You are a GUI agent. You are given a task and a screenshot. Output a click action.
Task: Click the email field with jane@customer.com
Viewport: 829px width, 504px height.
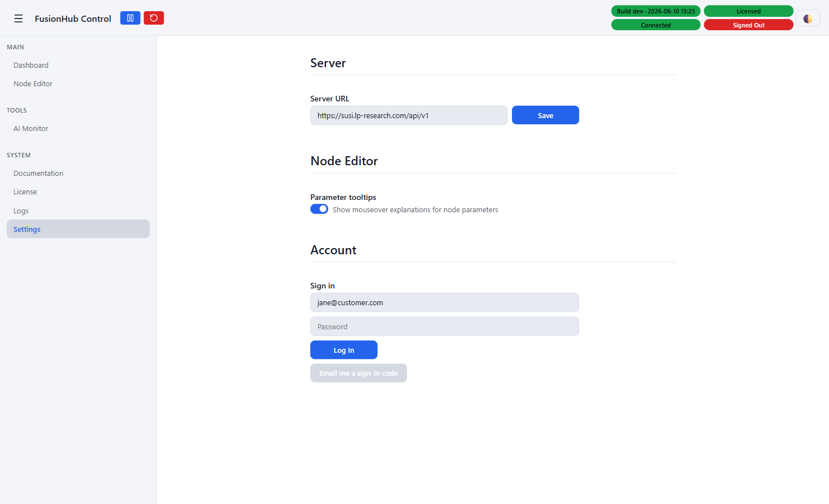click(444, 302)
